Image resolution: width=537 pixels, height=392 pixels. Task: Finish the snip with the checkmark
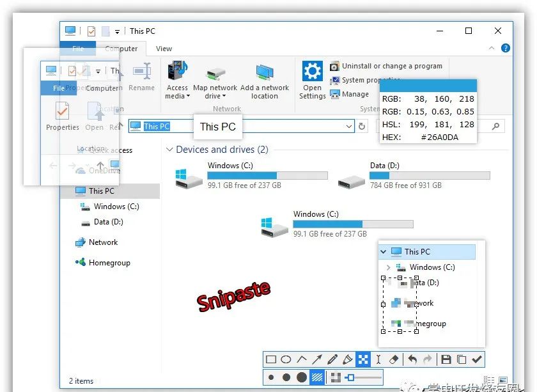coord(477,359)
